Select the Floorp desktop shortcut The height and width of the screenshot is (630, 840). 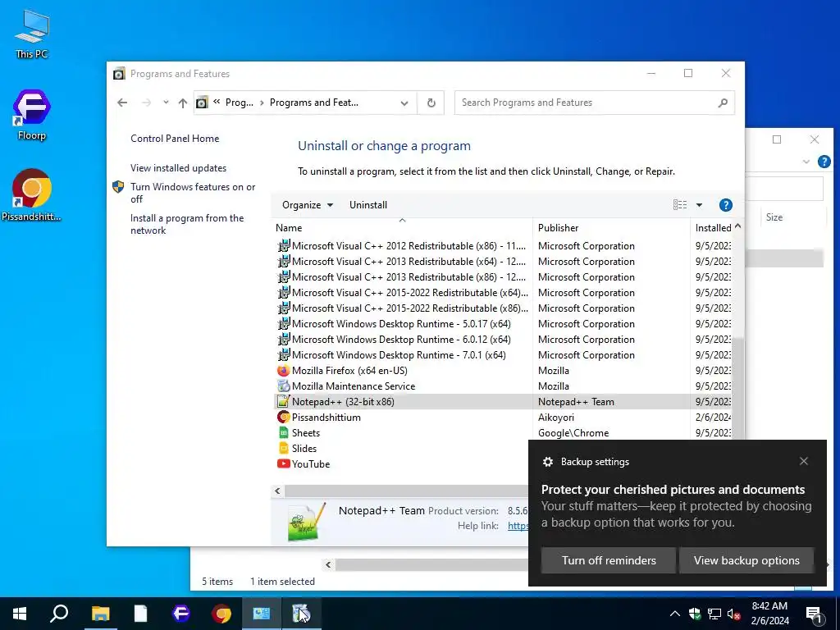click(32, 115)
